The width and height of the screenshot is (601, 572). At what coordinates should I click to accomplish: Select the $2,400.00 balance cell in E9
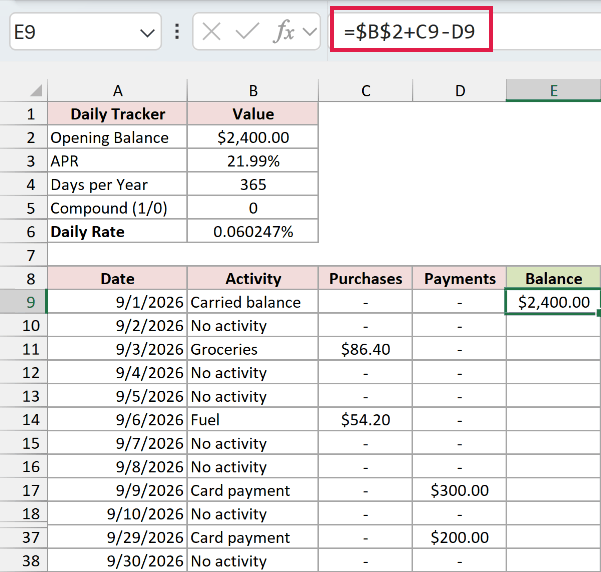pos(553,302)
